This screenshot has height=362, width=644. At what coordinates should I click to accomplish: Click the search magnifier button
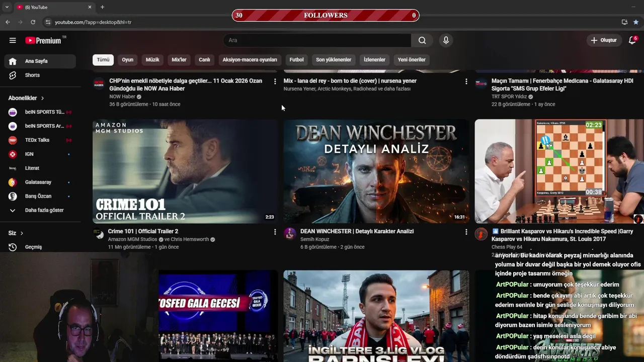(422, 40)
